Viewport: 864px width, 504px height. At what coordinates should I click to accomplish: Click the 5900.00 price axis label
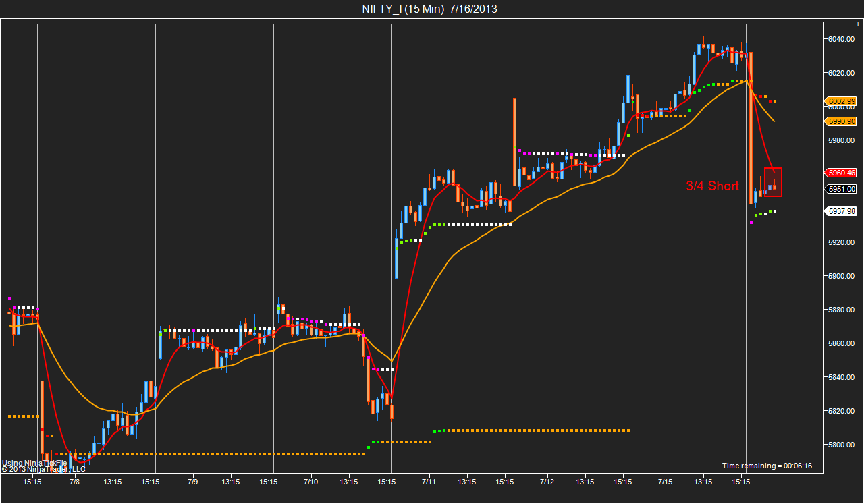[x=842, y=276]
